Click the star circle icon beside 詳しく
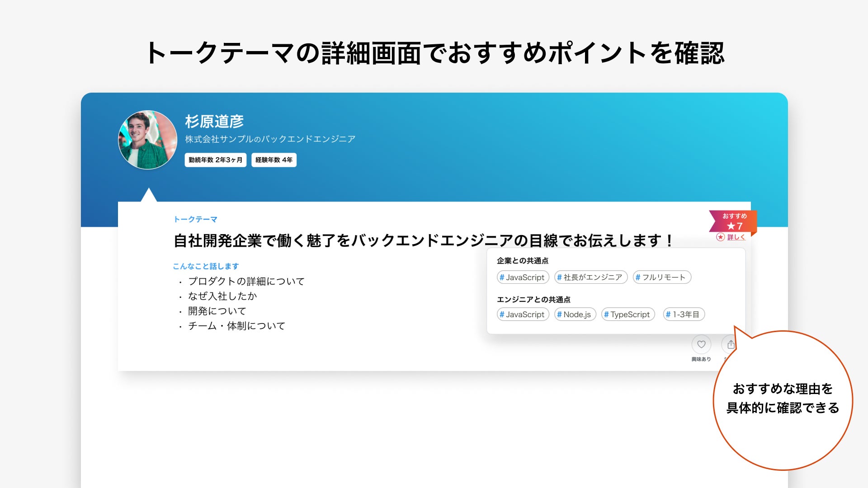Viewport: 868px width, 488px height. (x=721, y=237)
